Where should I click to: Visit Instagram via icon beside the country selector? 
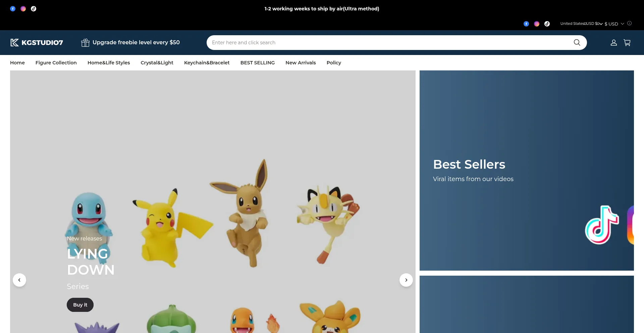pyautogui.click(x=537, y=24)
